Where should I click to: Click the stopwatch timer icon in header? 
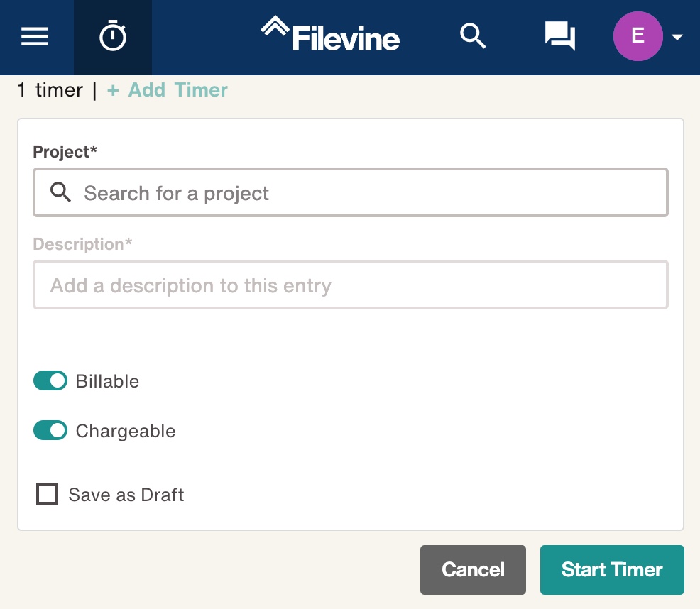(113, 37)
